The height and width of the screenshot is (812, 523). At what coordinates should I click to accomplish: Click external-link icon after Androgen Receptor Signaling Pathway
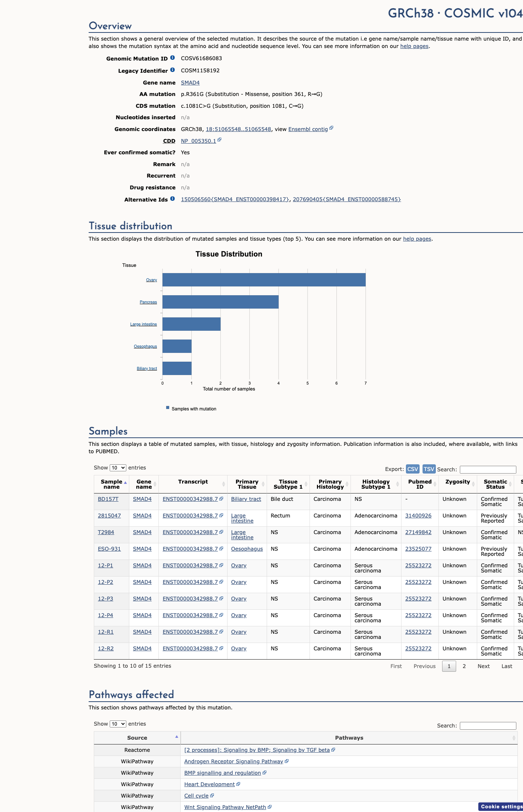[x=287, y=761]
